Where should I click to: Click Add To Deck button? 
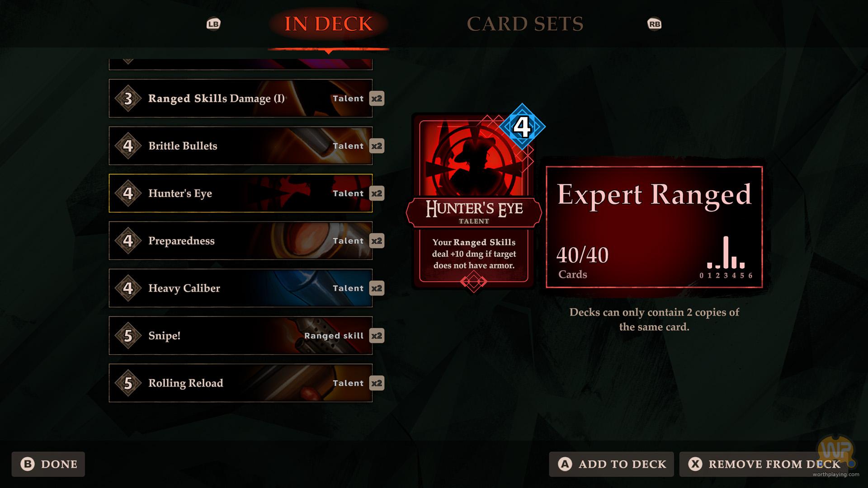click(611, 464)
